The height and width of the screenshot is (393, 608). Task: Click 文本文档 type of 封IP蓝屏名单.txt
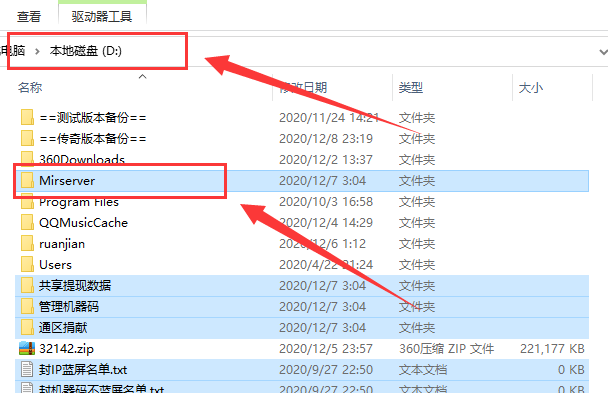click(423, 370)
